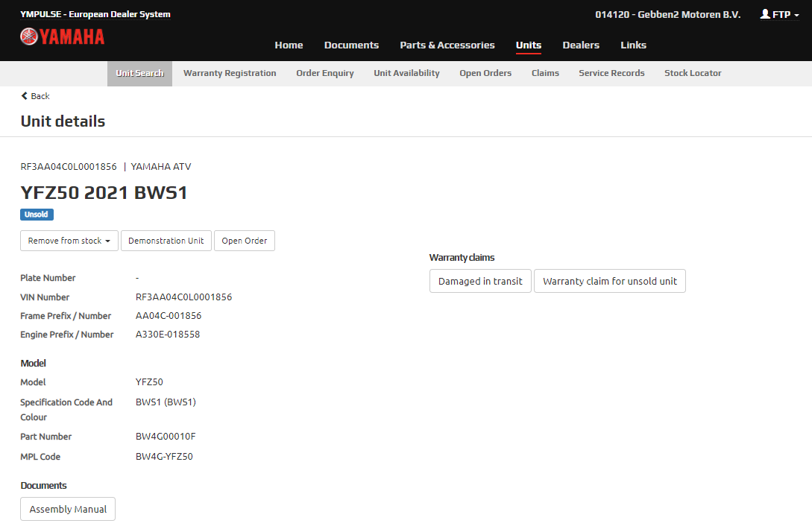Screen dimensions: 812x532
Task: Start a Warranty claim for unsold unit
Action: click(610, 281)
